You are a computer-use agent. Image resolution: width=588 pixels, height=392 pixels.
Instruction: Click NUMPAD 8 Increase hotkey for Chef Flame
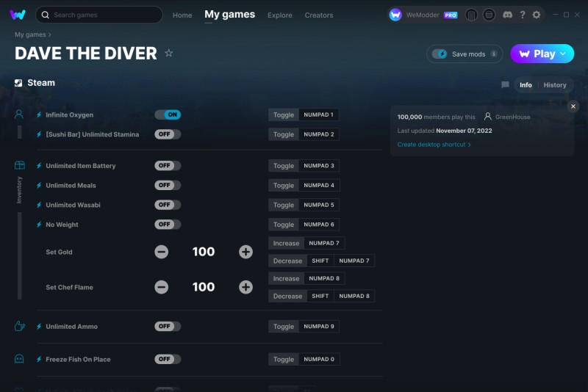(324, 278)
